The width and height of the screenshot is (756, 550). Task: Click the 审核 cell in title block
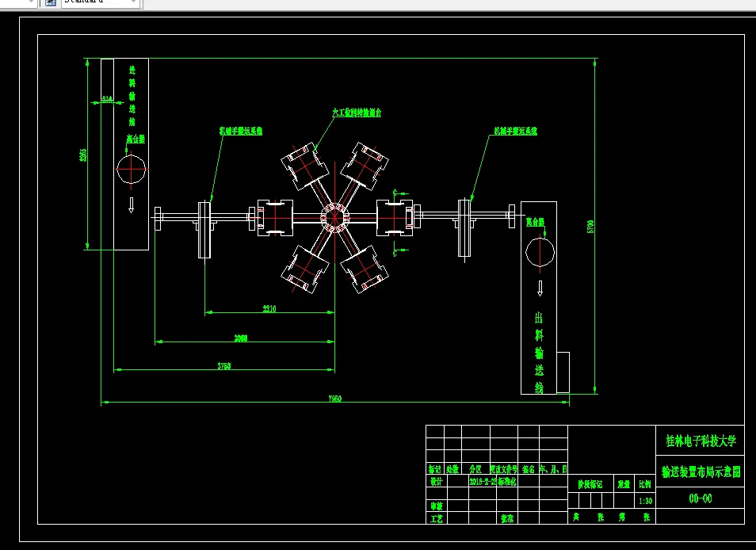(x=437, y=506)
